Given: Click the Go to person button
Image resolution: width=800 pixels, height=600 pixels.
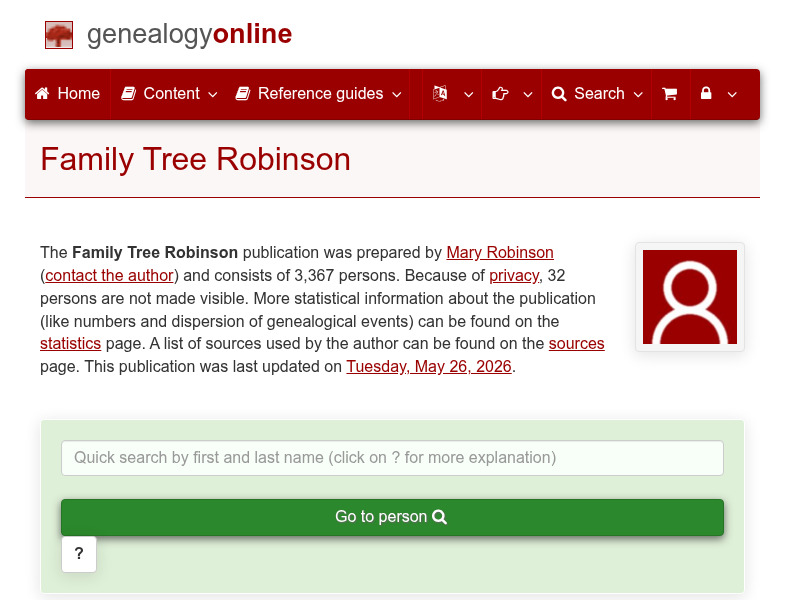Looking at the screenshot, I should [392, 517].
